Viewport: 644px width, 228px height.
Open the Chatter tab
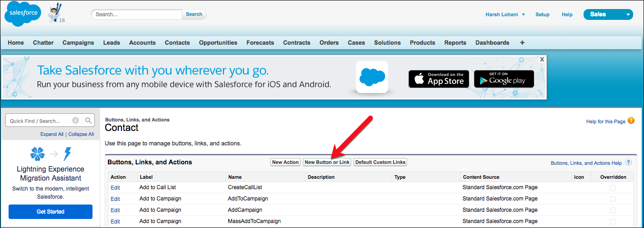pyautogui.click(x=43, y=42)
